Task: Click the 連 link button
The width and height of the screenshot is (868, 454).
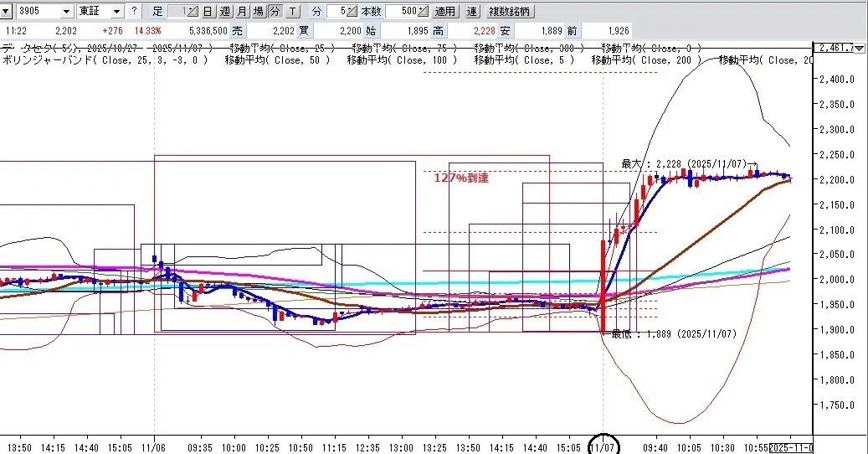Action: pyautogui.click(x=471, y=11)
